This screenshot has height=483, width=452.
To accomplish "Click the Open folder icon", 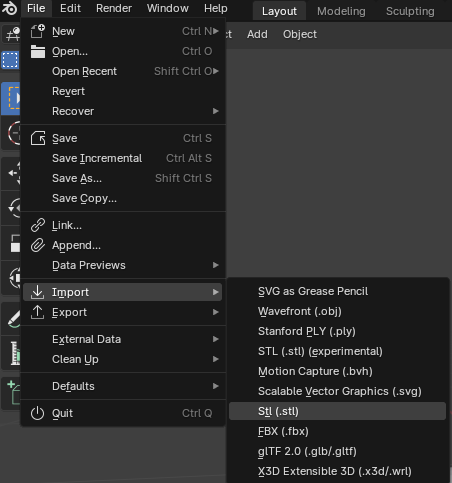I will 38,51.
